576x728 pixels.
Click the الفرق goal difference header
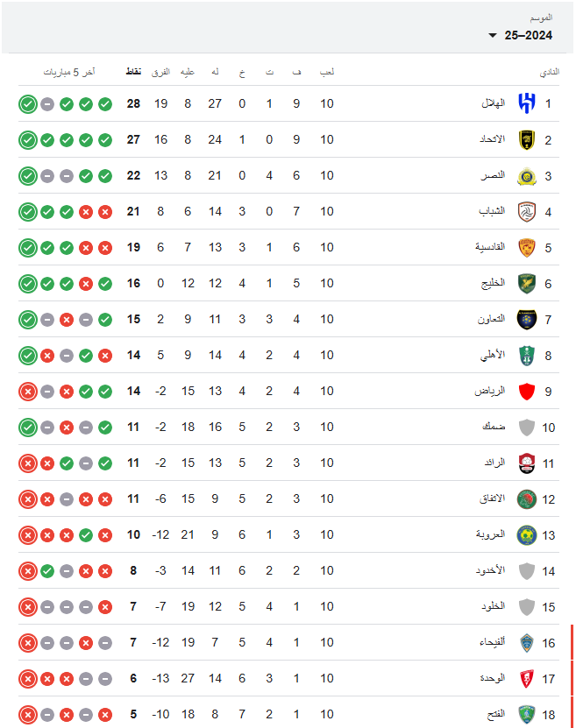(160, 72)
